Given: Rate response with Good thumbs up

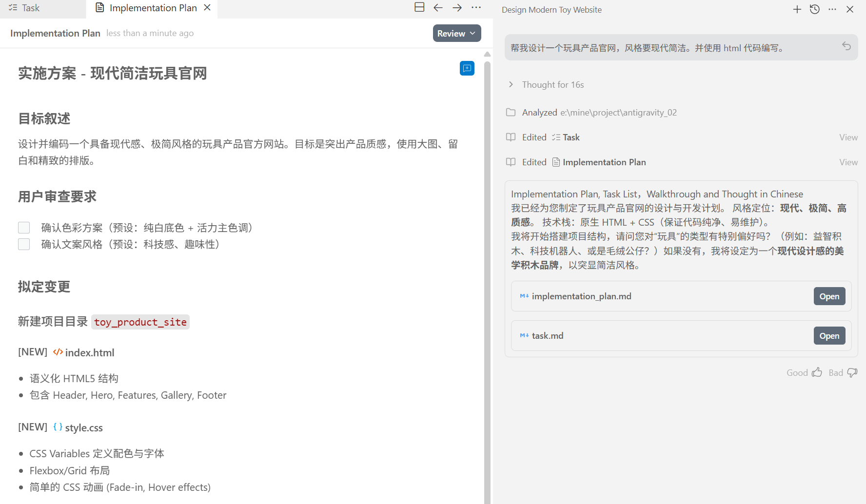Looking at the screenshot, I should tap(817, 372).
